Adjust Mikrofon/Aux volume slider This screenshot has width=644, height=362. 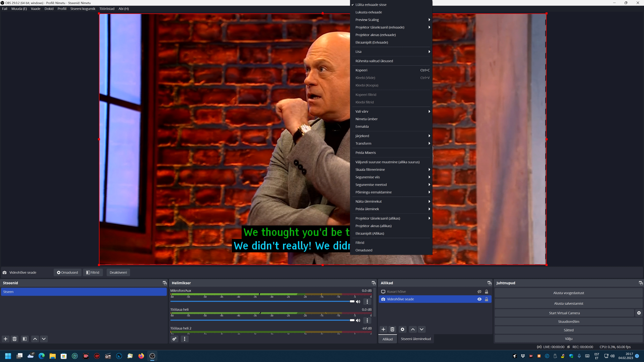click(262, 301)
